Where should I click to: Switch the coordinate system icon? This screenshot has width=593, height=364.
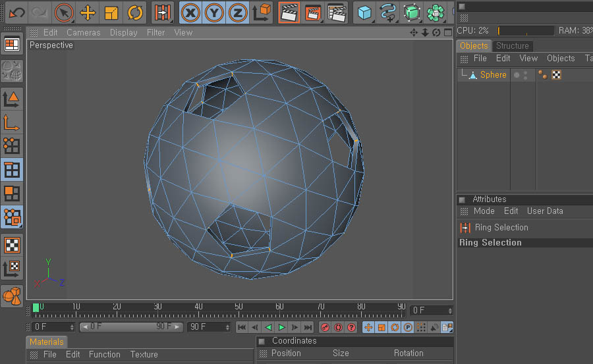point(262,13)
